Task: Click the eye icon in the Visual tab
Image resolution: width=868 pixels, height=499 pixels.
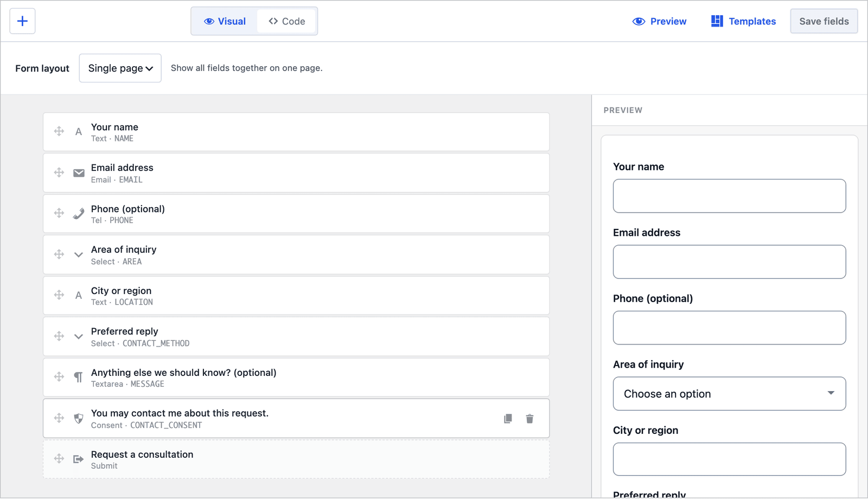Action: click(209, 21)
